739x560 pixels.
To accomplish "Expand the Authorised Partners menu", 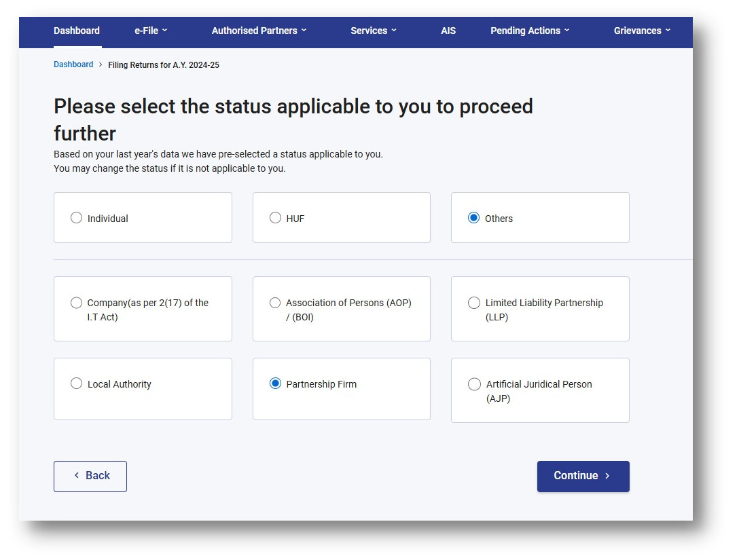I will [258, 31].
